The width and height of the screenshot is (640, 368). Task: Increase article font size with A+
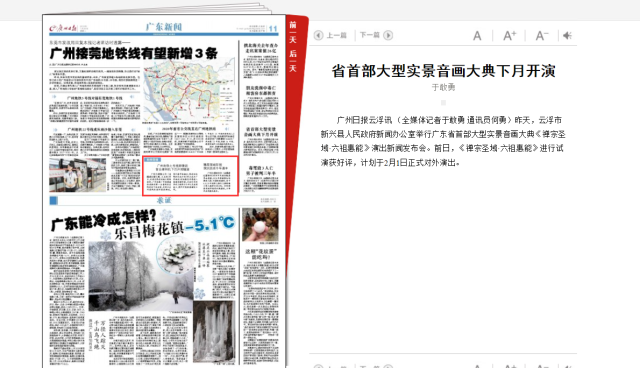[x=509, y=36]
